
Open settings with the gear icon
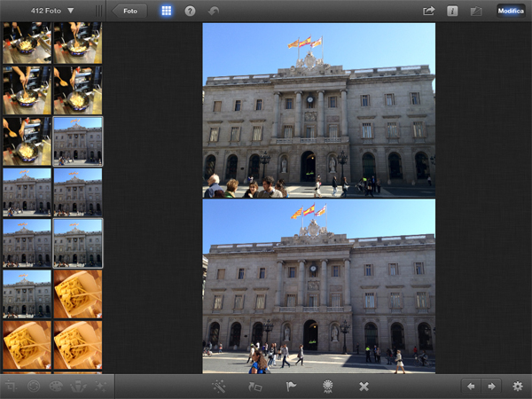518,386
